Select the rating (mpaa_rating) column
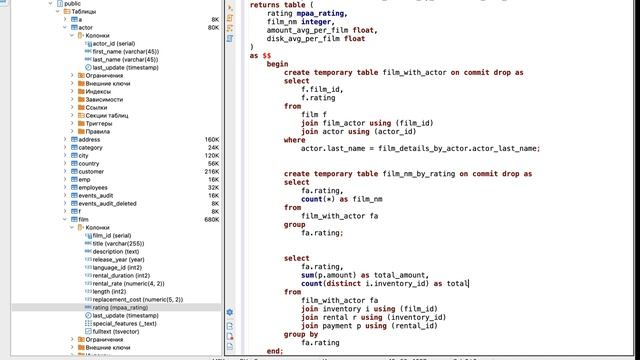 click(116, 307)
